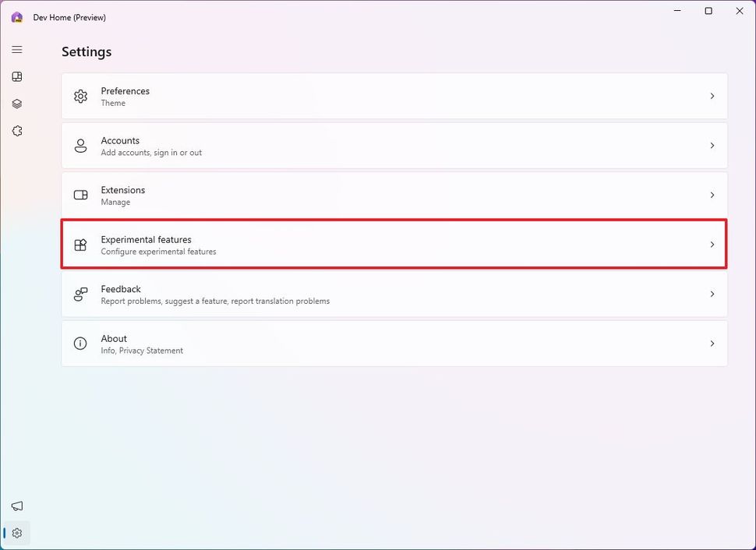Maximize the Dev Home window
Image resolution: width=756 pixels, height=550 pixels.
click(708, 11)
